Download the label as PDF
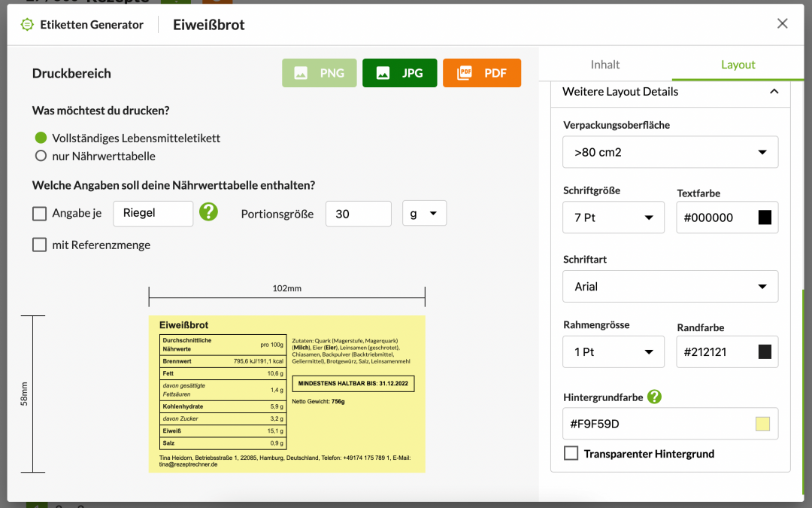 tap(481, 73)
